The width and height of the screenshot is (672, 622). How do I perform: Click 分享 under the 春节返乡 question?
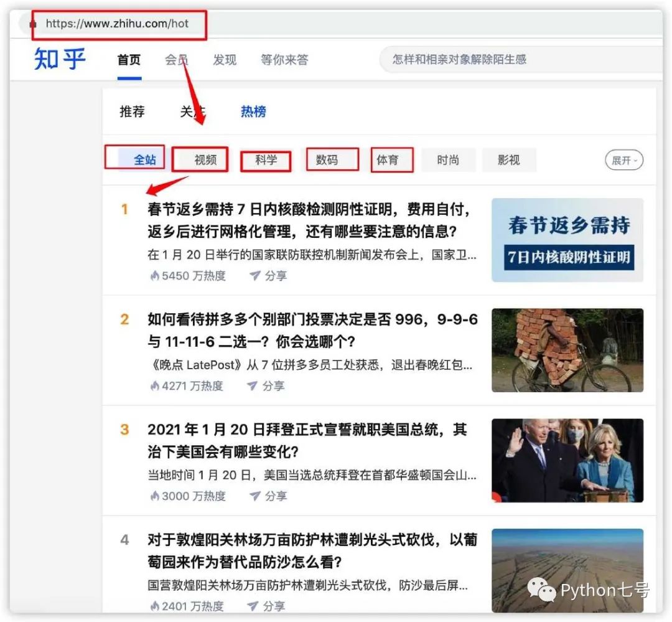click(x=276, y=275)
